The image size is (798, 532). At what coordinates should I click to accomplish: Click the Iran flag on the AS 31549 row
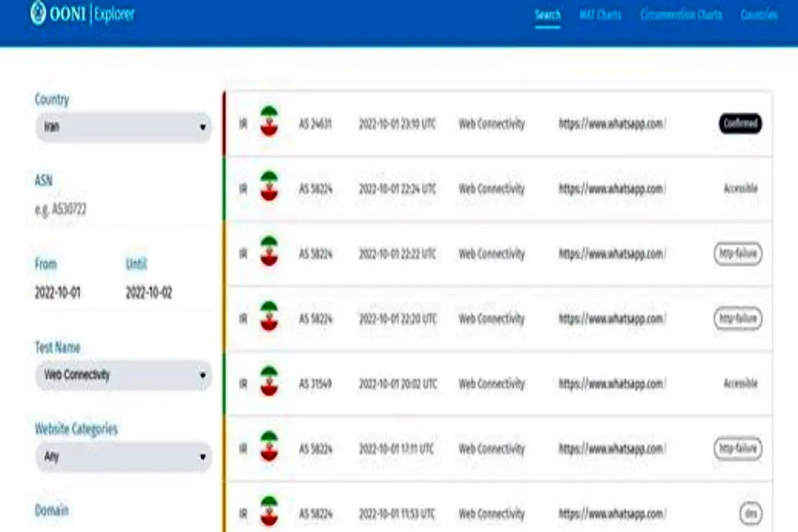[269, 381]
